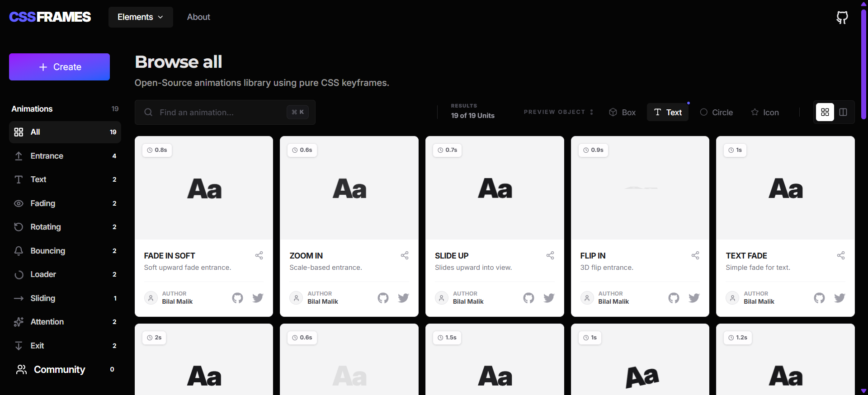Click the CSSFRAMES logo
This screenshot has height=395, width=868.
[x=50, y=17]
